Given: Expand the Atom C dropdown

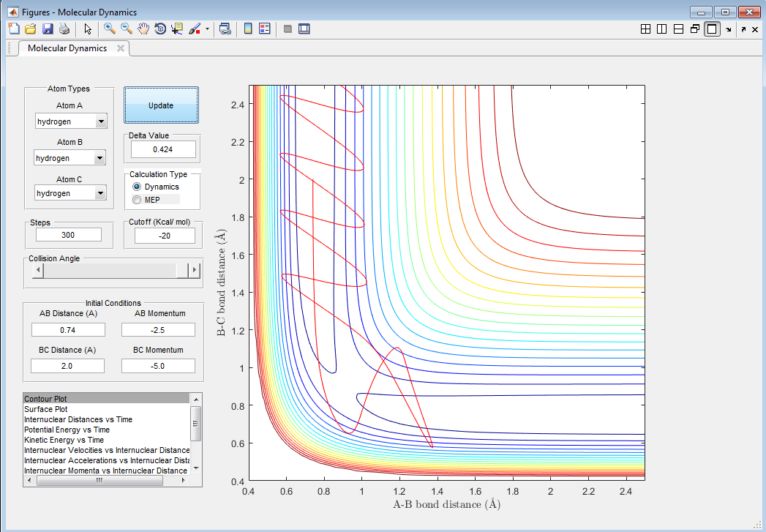Looking at the screenshot, I should (101, 193).
